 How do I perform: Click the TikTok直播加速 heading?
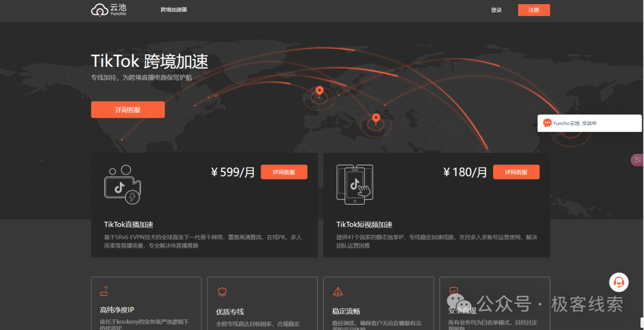click(x=129, y=225)
